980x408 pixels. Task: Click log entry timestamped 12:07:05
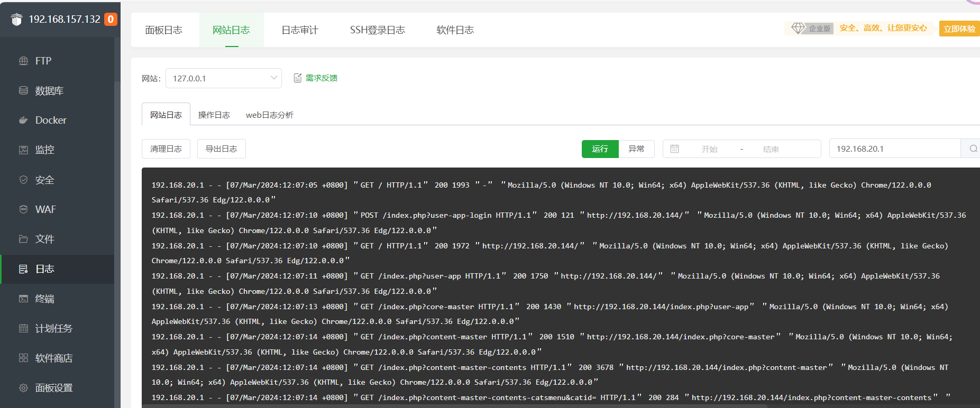pos(542,192)
